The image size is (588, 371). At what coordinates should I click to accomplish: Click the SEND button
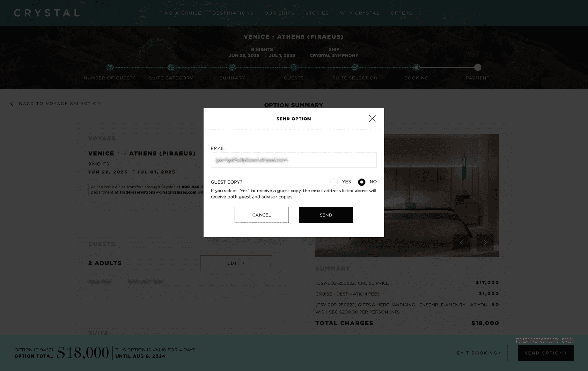click(326, 214)
